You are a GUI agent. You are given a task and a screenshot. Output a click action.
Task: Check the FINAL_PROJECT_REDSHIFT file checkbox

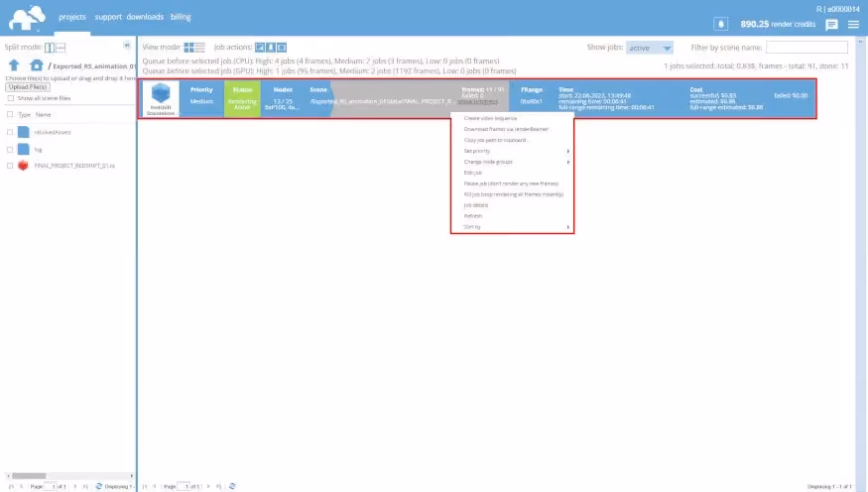[x=10, y=166]
